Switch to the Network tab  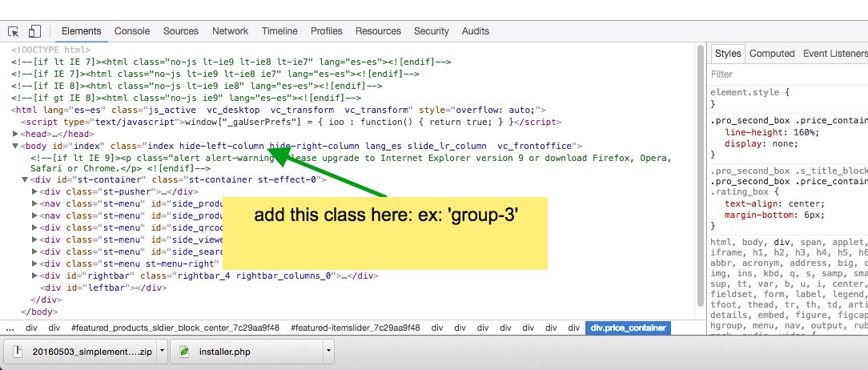[x=231, y=31]
